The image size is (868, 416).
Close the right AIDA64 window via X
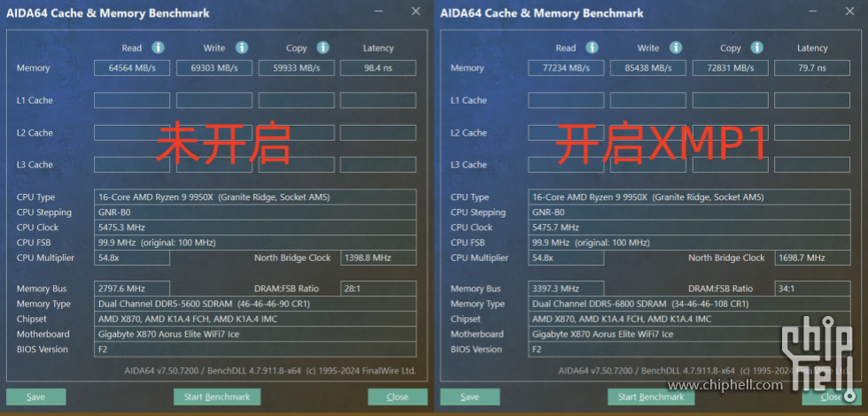(x=849, y=12)
